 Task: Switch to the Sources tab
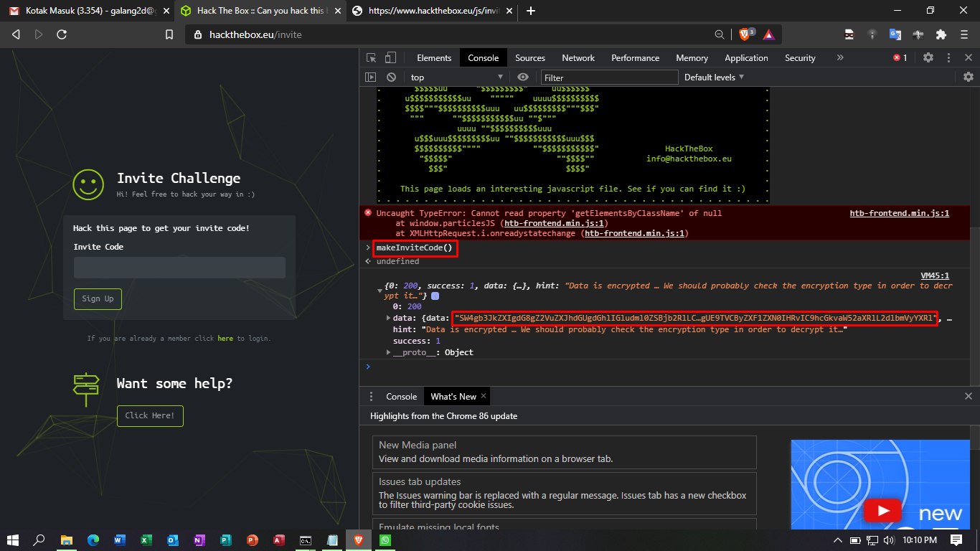(x=530, y=58)
